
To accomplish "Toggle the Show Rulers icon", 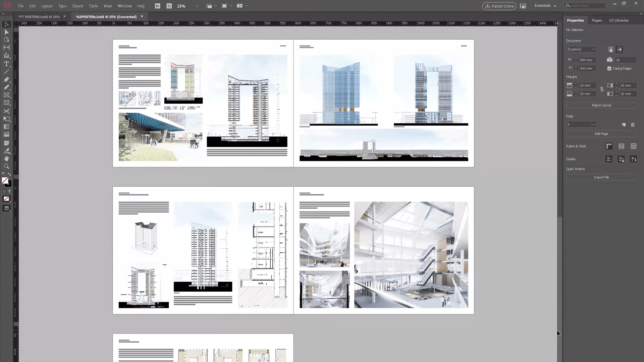I will click(x=609, y=146).
